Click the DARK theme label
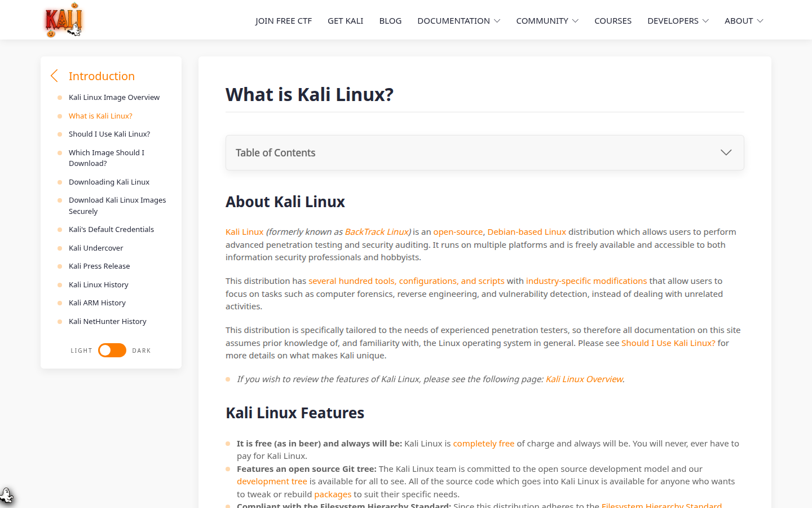Screen dimensions: 812x508 coord(142,351)
